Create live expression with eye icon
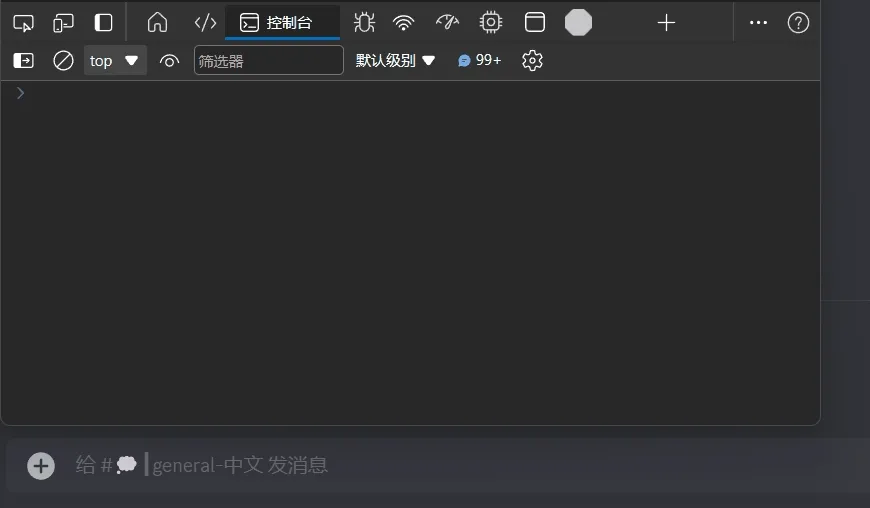870x508 pixels. click(x=169, y=61)
